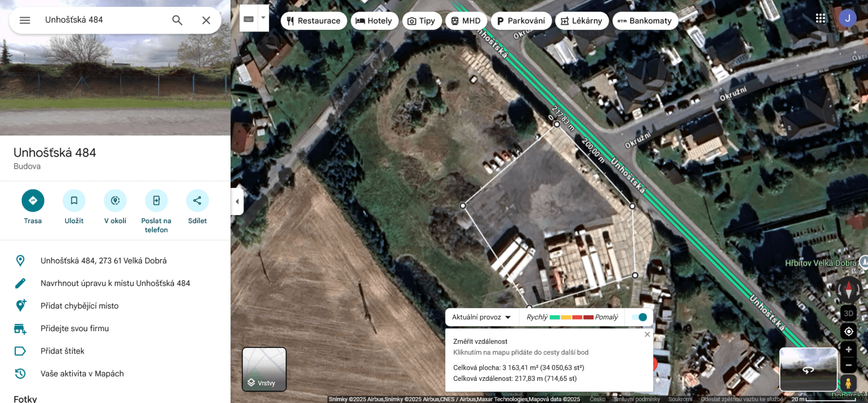The image size is (868, 403).
Task: Clear the search with X icon
Action: click(206, 20)
